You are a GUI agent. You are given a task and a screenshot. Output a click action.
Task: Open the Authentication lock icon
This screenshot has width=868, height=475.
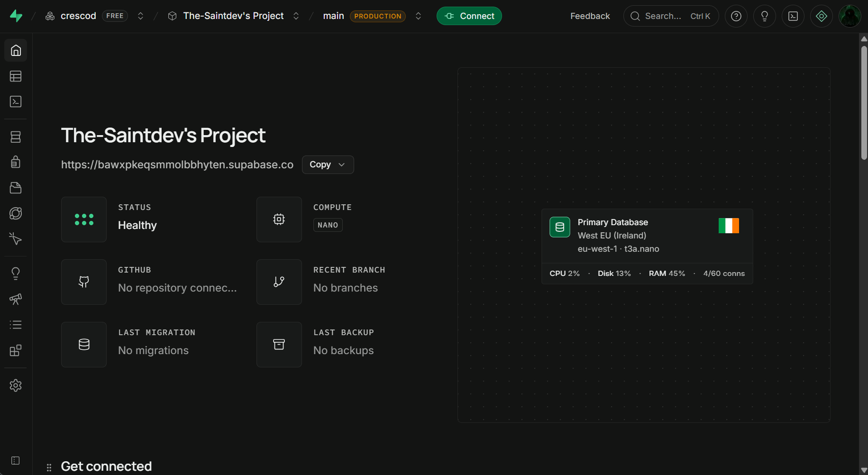click(16, 162)
